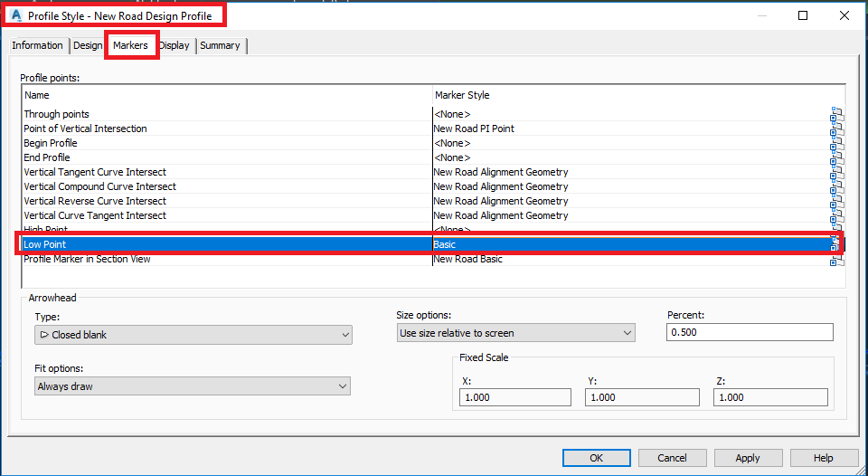Click the Fixed Scale X field
Viewport: 868px width, 476px height.
pos(514,397)
